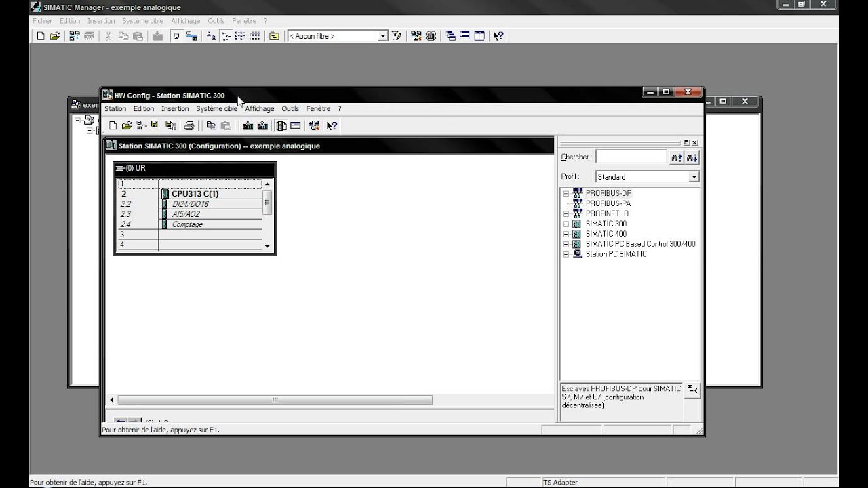Viewport: 868px width, 488px height.
Task: Expand SIMATIC 300 catalog node
Action: click(x=566, y=224)
